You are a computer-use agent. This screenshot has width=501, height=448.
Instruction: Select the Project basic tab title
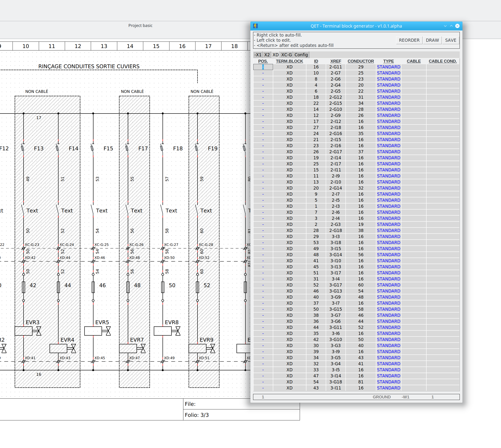pyautogui.click(x=140, y=26)
